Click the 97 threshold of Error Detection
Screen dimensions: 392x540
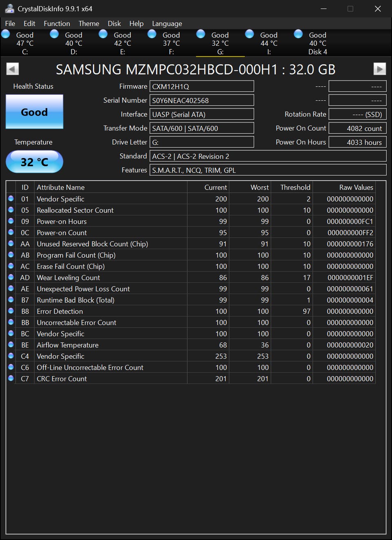[306, 311]
